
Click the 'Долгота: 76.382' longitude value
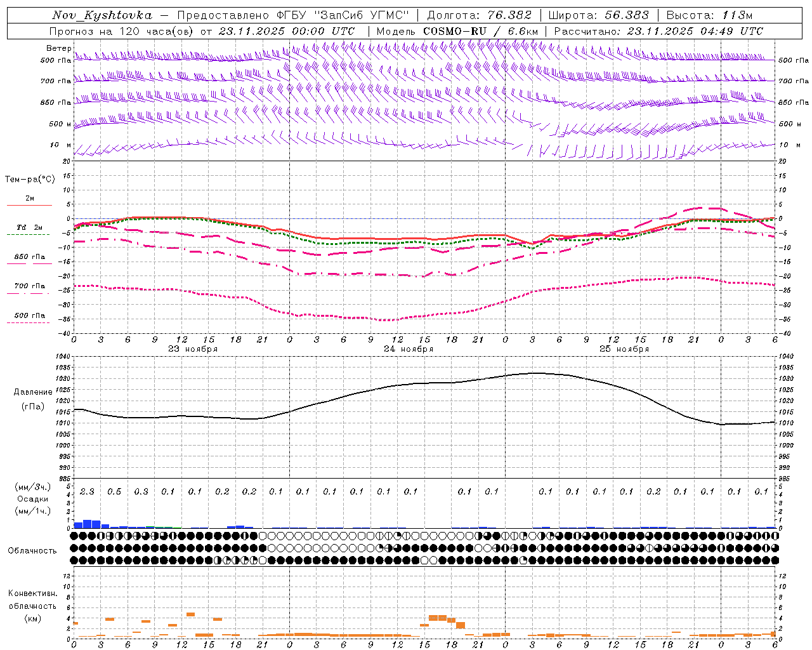tap(480, 15)
